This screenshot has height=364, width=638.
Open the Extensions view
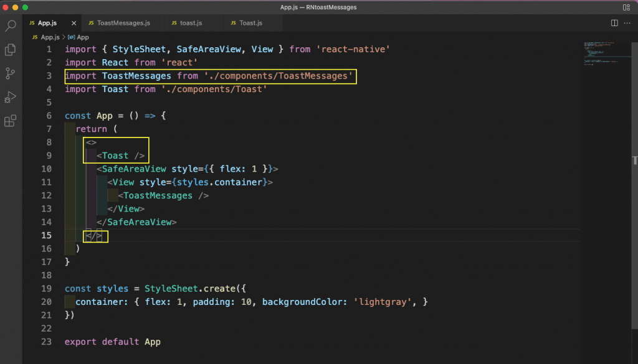pos(11,121)
